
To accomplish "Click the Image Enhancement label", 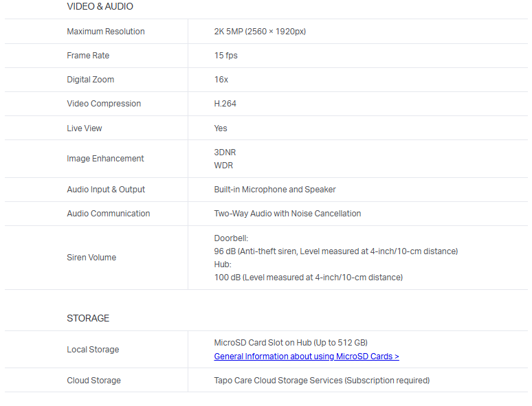I will click(105, 159).
